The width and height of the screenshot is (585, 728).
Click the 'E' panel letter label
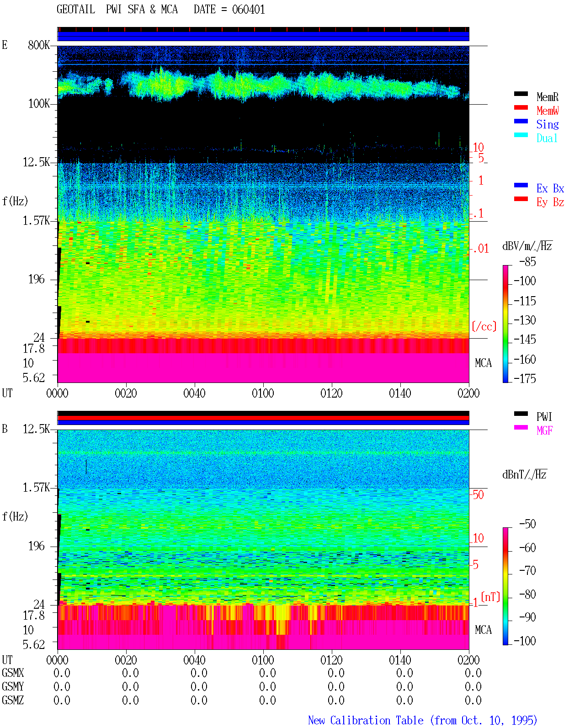click(x=5, y=45)
